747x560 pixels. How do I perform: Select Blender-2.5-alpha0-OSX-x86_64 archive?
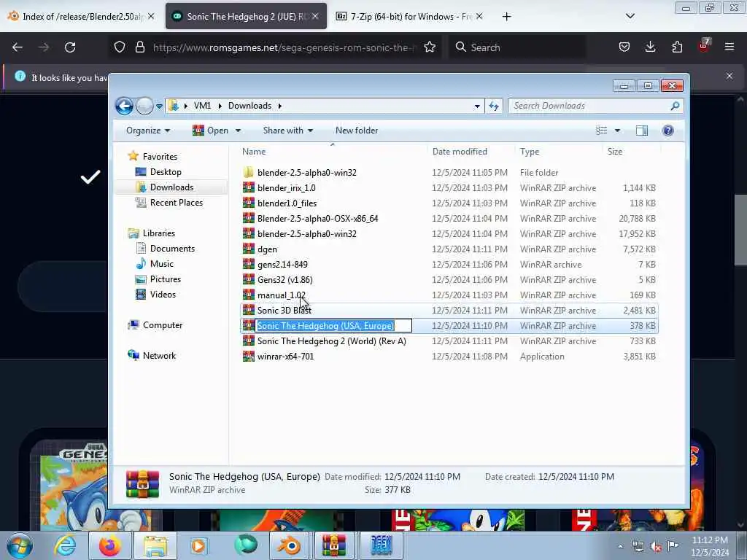click(318, 219)
